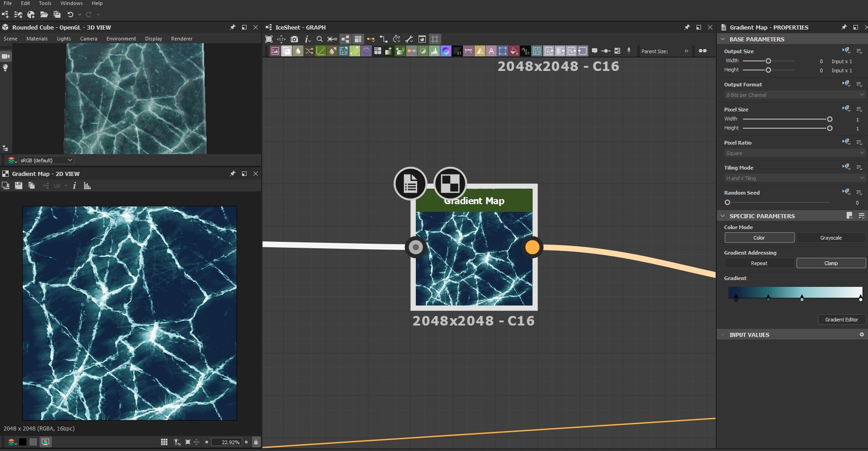Click the wrench tools icon in graph toolbar
The height and width of the screenshot is (451, 868).
tap(409, 39)
